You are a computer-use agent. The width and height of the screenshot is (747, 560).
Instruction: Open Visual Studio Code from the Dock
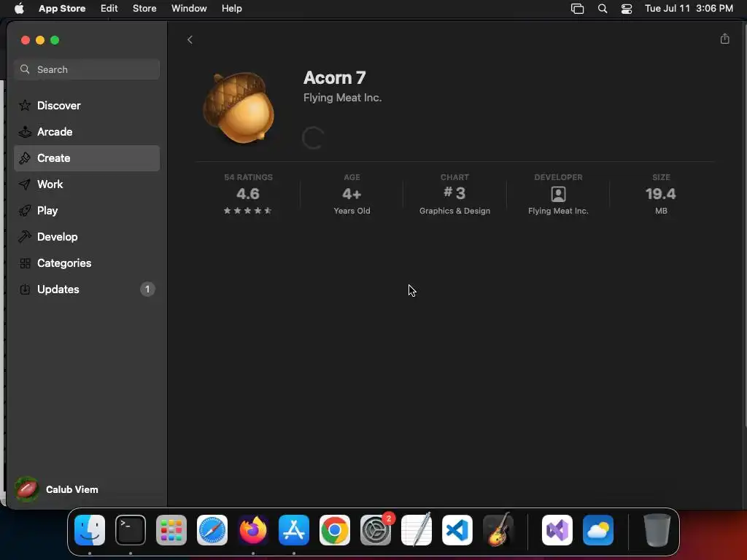point(457,530)
